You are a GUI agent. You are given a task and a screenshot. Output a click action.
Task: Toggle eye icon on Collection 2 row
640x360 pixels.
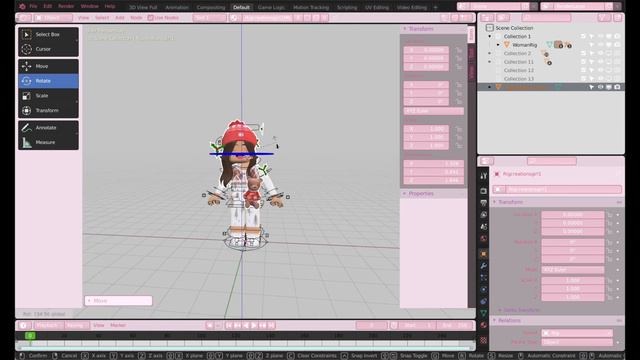[600, 53]
